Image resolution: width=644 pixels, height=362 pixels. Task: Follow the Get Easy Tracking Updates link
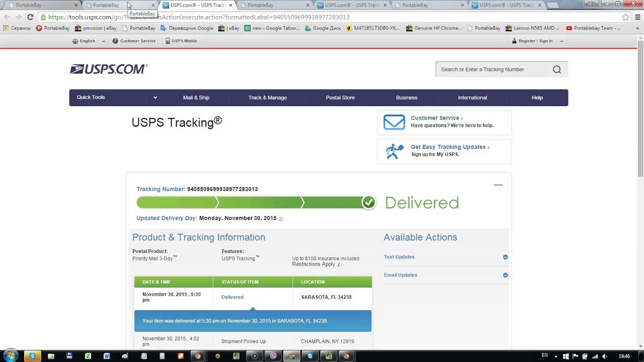(x=450, y=147)
